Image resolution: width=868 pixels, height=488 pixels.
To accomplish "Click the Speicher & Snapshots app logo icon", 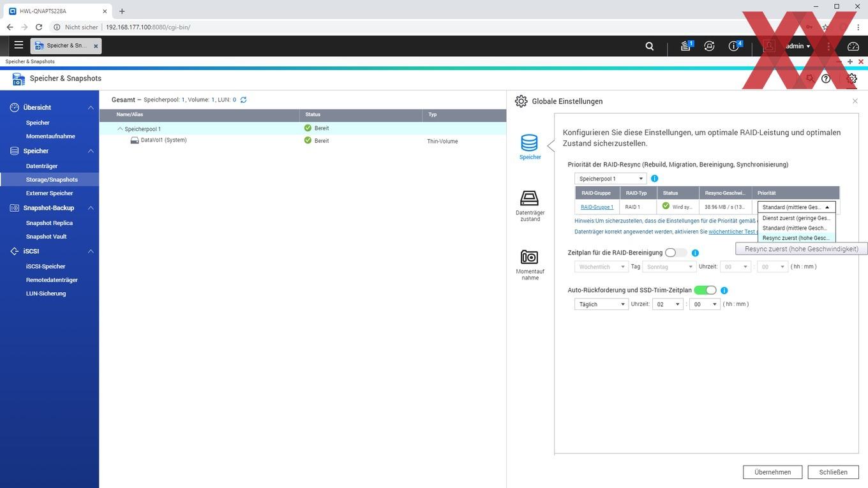I will pos(19,78).
